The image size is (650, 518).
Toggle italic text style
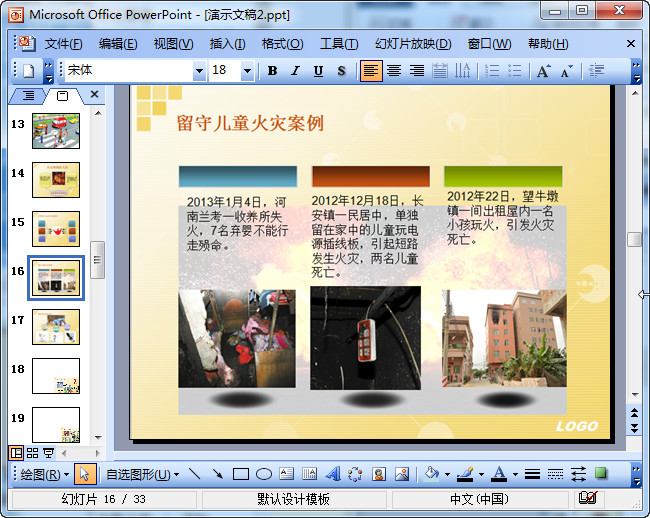point(295,71)
